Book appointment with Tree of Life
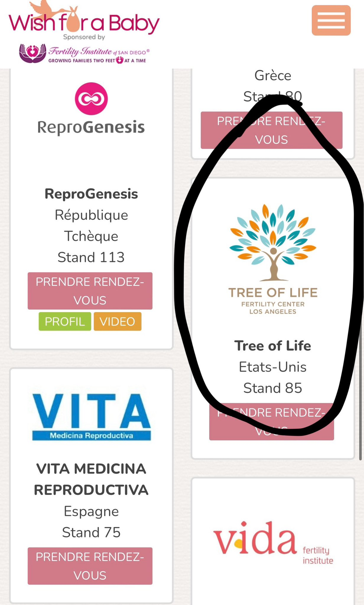This screenshot has width=364, height=605. 271,422
